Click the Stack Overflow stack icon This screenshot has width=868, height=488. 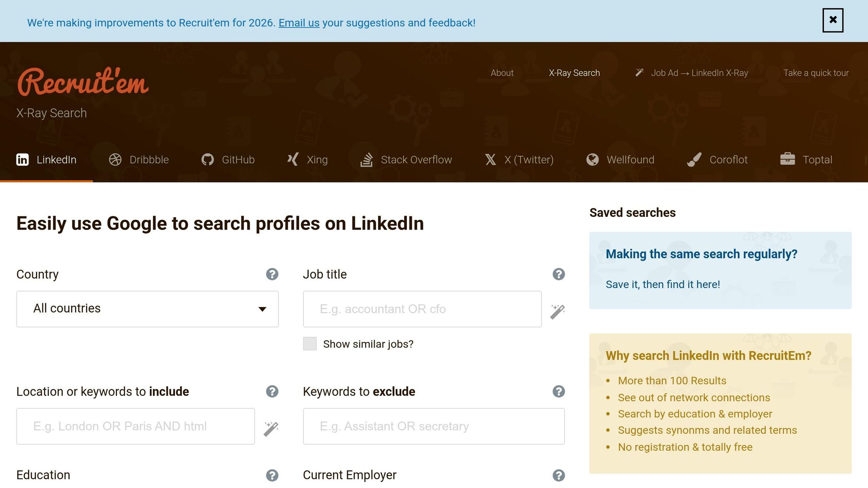[x=367, y=160]
